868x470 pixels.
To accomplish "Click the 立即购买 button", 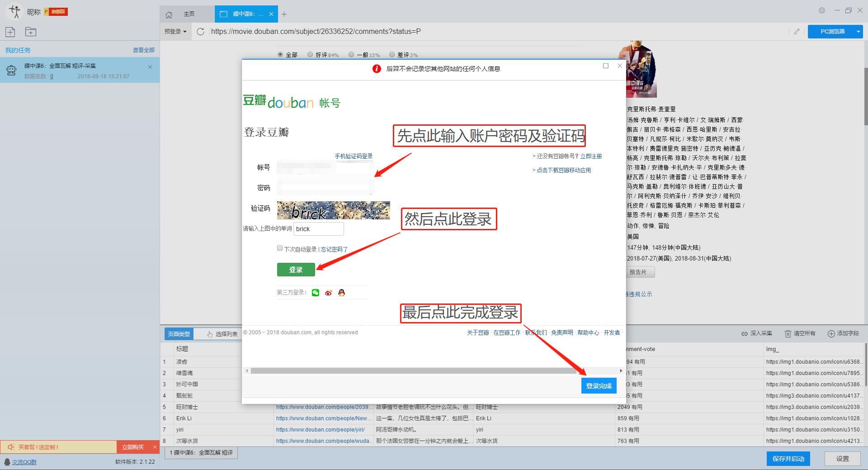I will click(x=133, y=447).
